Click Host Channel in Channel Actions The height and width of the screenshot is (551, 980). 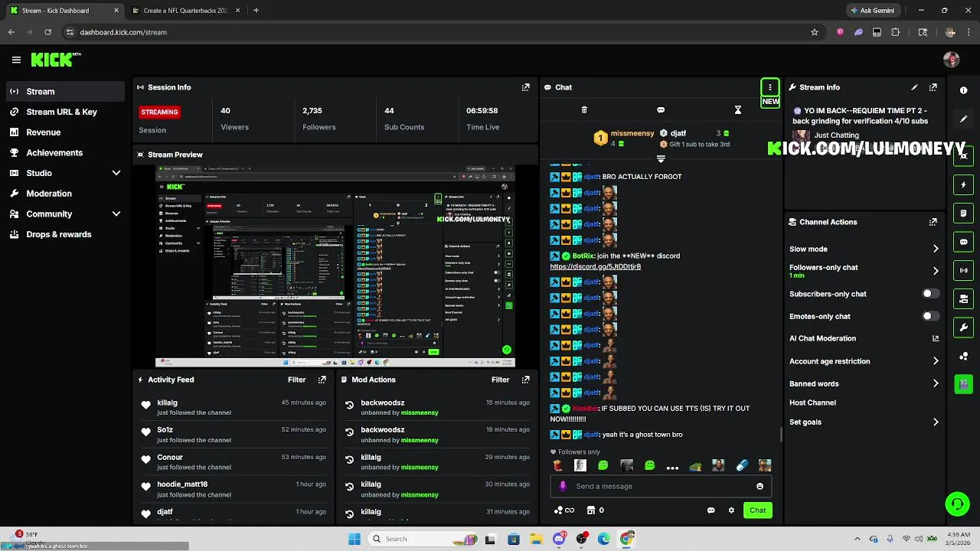[x=812, y=403]
